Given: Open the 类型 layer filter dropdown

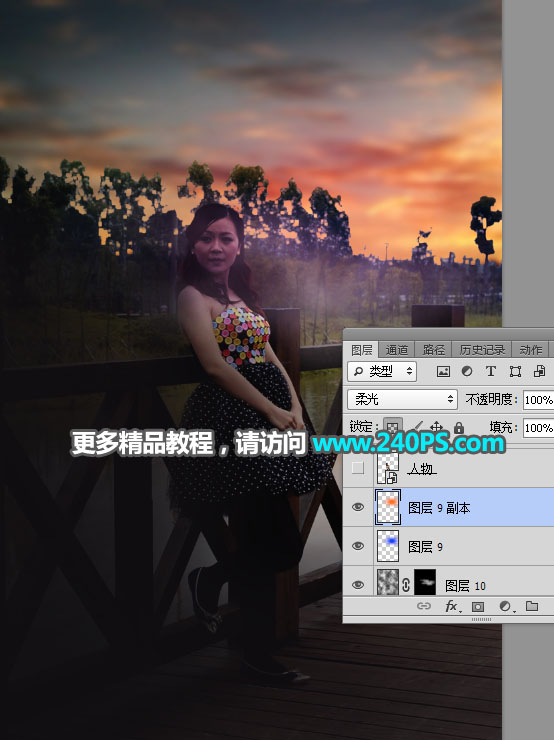Looking at the screenshot, I should click(382, 371).
